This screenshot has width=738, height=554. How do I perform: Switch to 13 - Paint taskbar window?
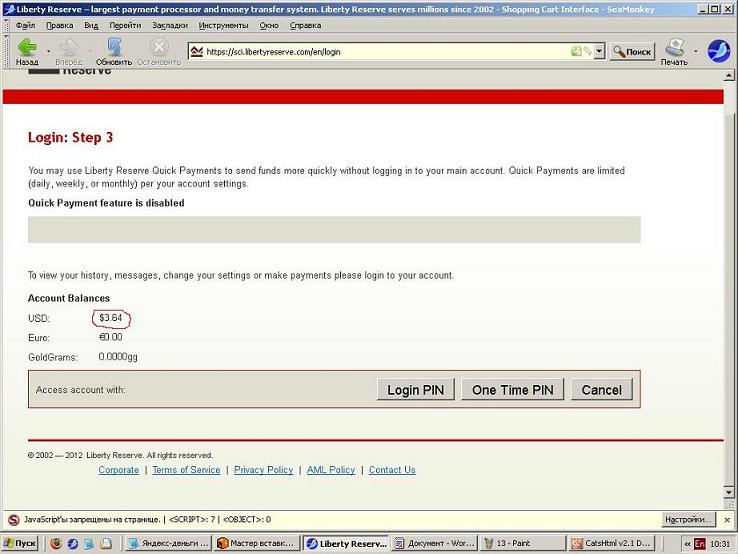pyautogui.click(x=523, y=543)
